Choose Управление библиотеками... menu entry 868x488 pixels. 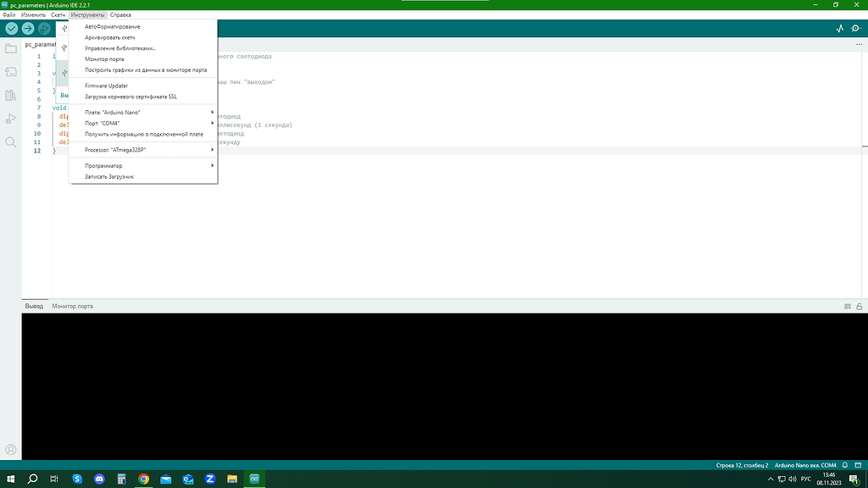(x=120, y=48)
